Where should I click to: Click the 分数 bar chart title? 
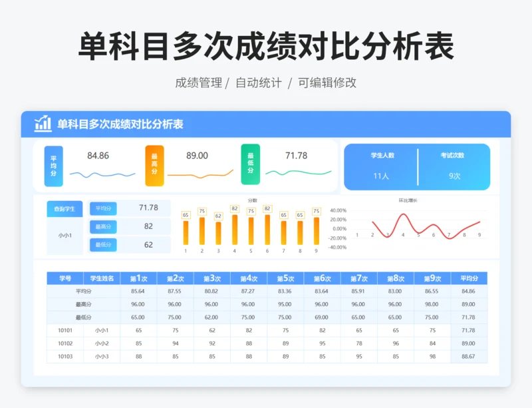[x=252, y=200]
